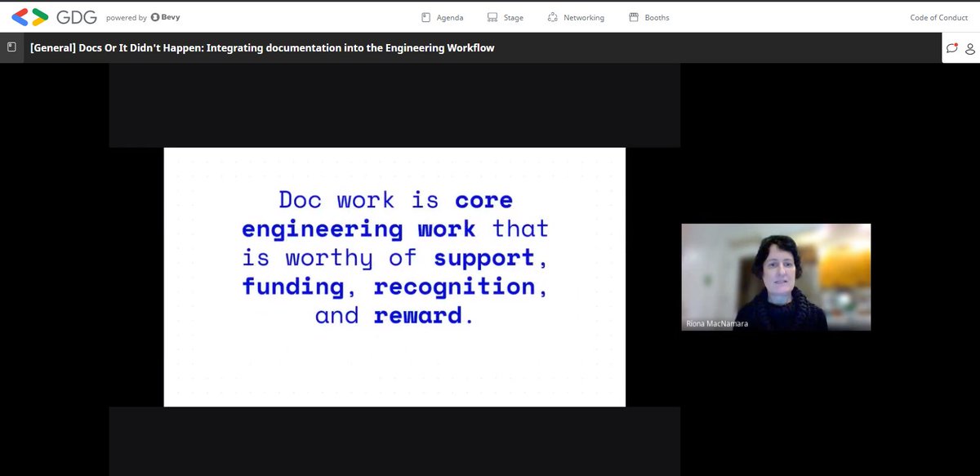Open the chat bubble icon with notification dot
Image resolution: width=980 pixels, height=476 pixels.
click(x=951, y=47)
